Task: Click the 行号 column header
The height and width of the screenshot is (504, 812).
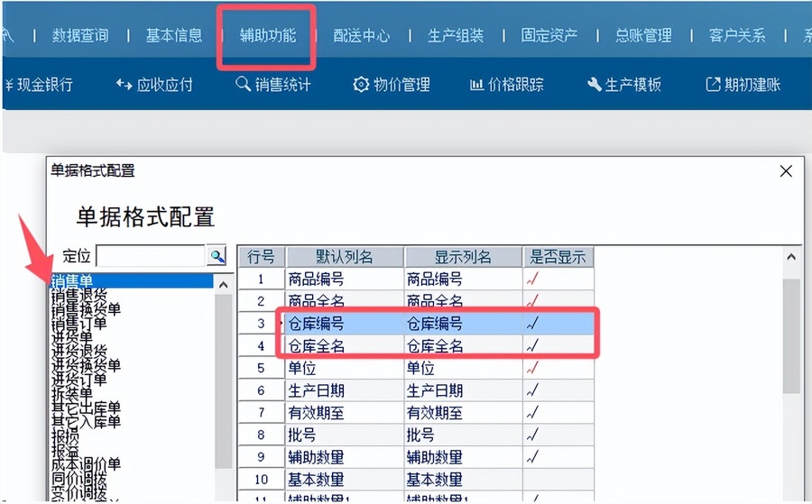Action: (x=261, y=257)
